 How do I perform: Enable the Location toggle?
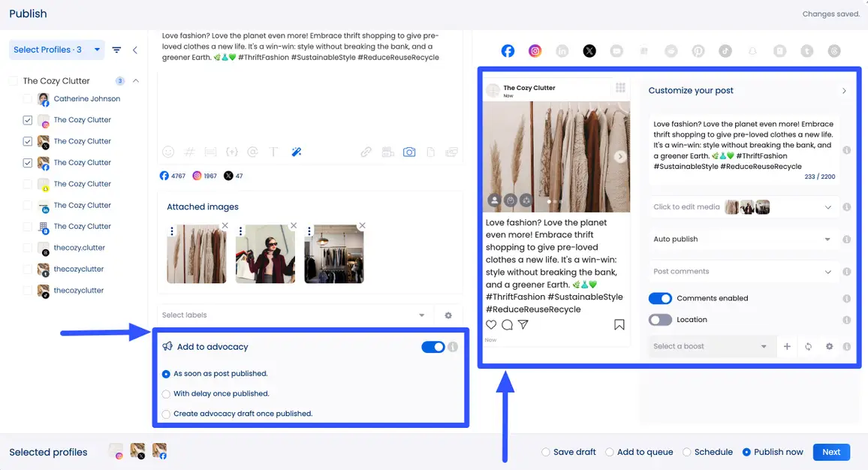660,319
